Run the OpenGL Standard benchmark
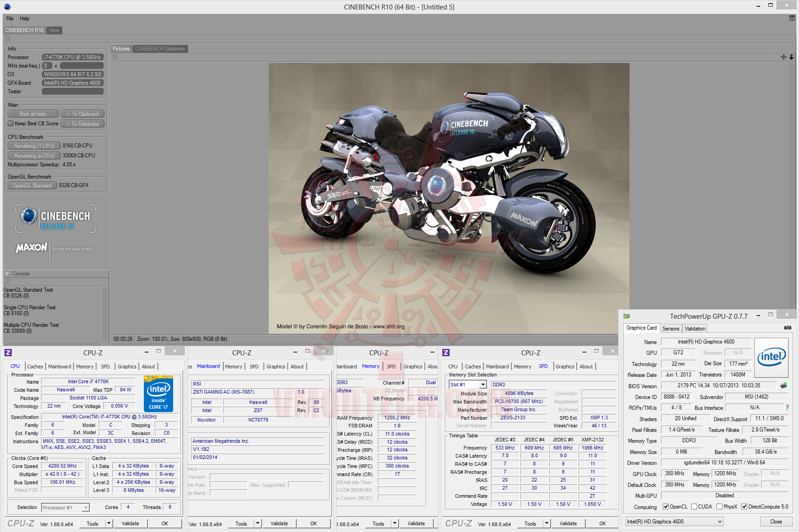 click(32, 186)
